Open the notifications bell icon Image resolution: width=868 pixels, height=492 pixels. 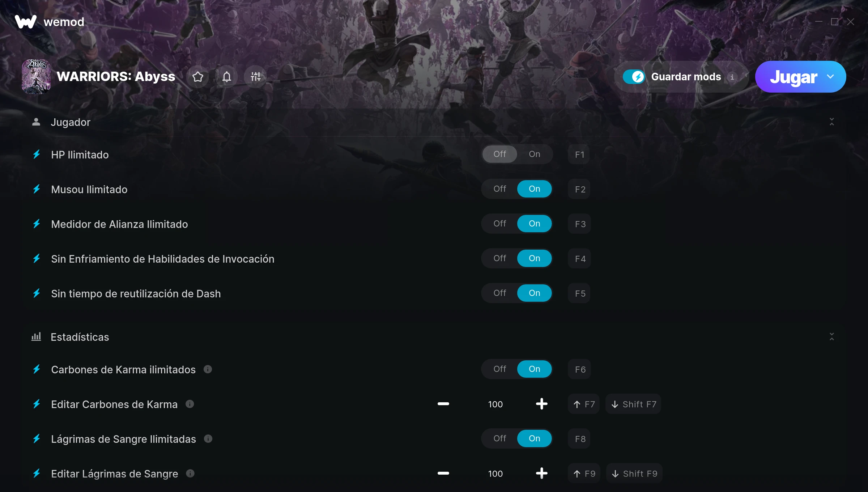point(227,77)
